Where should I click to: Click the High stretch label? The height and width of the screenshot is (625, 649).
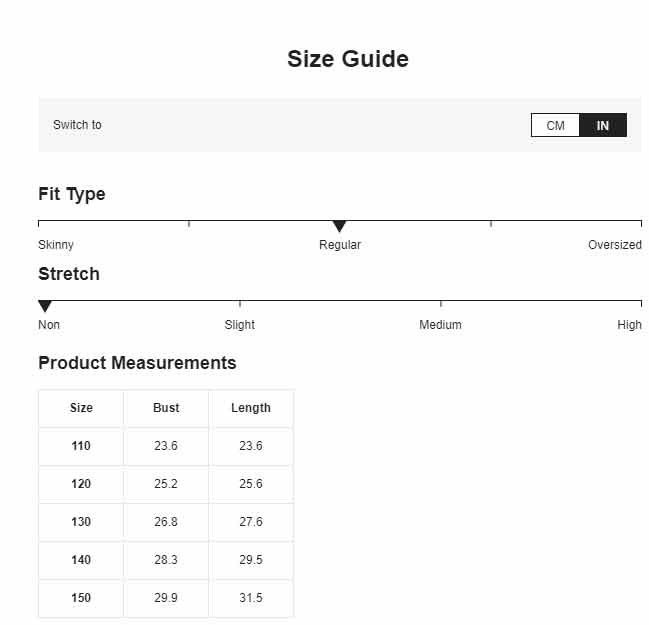coord(629,325)
